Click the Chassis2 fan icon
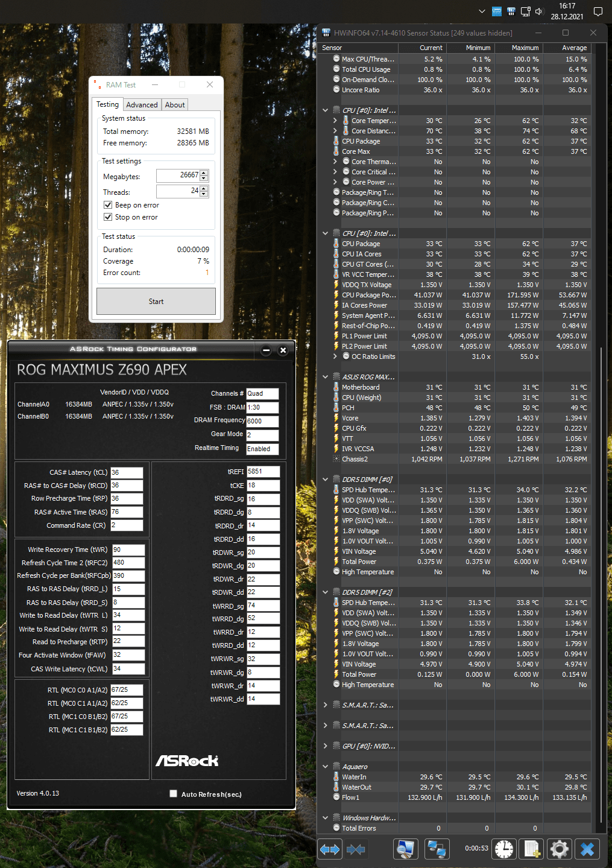 pyautogui.click(x=336, y=459)
